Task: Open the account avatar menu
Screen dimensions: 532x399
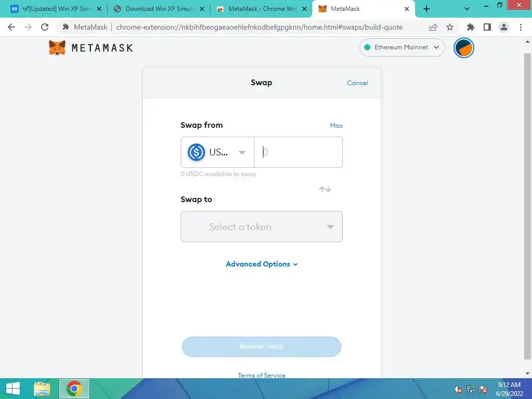Action: (463, 48)
